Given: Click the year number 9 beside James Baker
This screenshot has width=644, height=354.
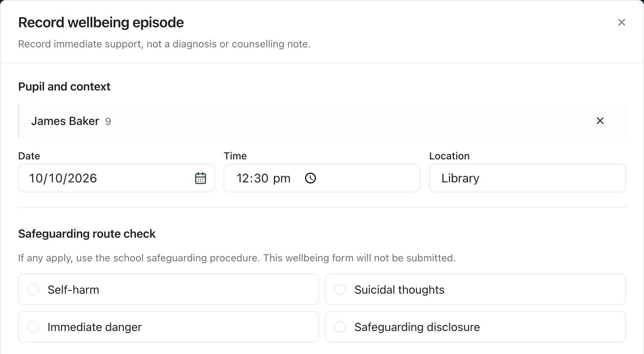Looking at the screenshot, I should [x=108, y=122].
